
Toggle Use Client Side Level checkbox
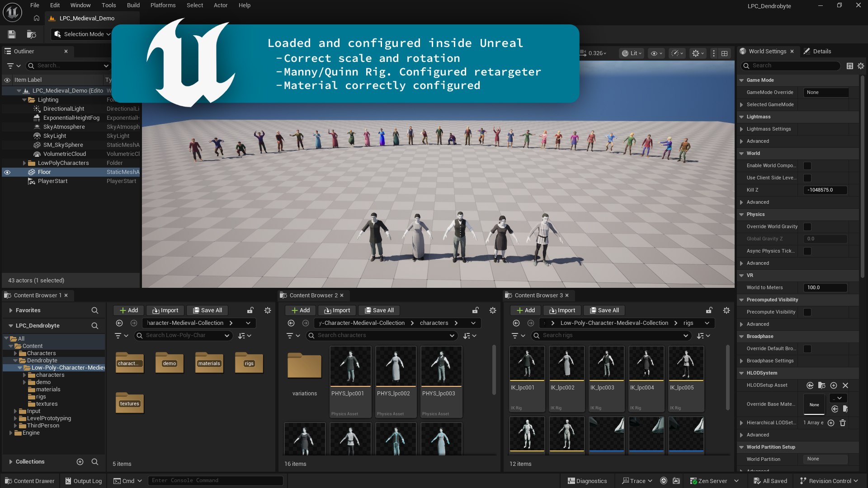(x=807, y=178)
